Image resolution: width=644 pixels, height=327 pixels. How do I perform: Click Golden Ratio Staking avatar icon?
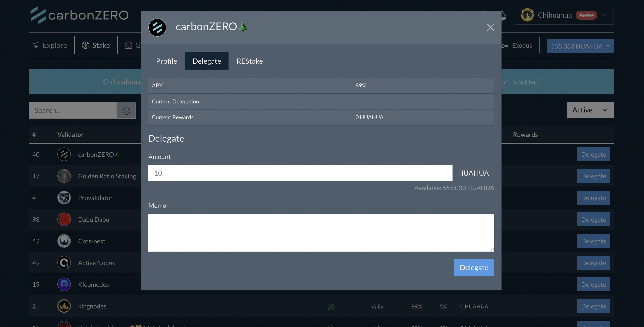pos(64,176)
